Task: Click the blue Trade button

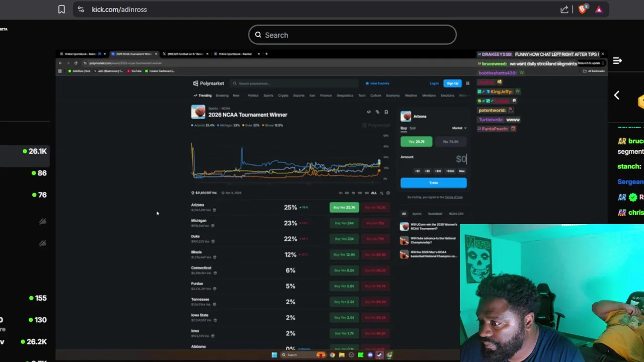Action: click(434, 183)
